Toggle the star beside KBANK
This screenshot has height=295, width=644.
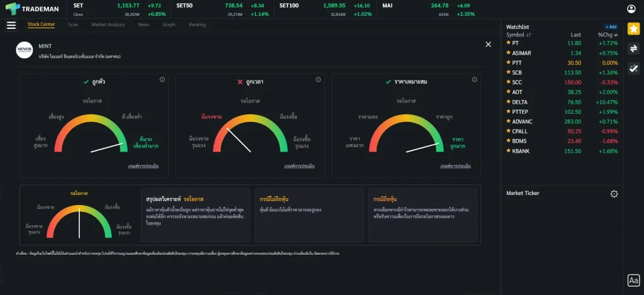509,151
